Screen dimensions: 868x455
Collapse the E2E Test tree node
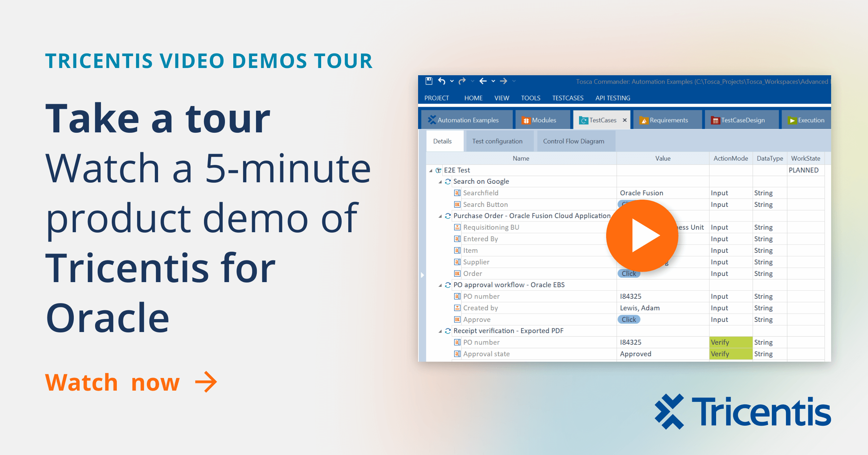click(430, 170)
